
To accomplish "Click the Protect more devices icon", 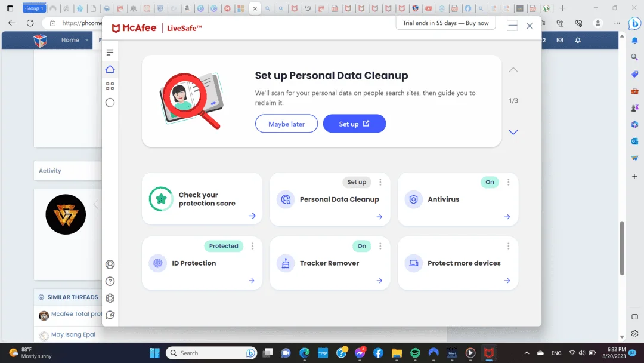I will tap(414, 263).
